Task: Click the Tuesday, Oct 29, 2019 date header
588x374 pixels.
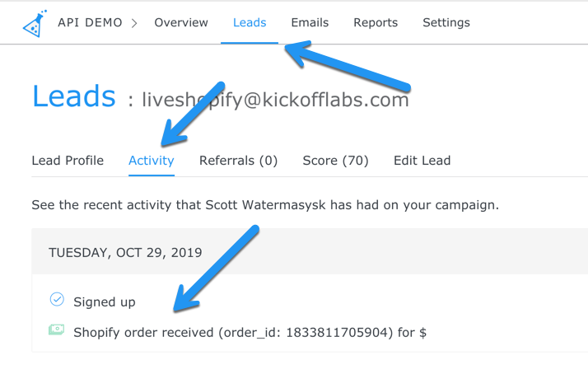Action: pos(125,252)
